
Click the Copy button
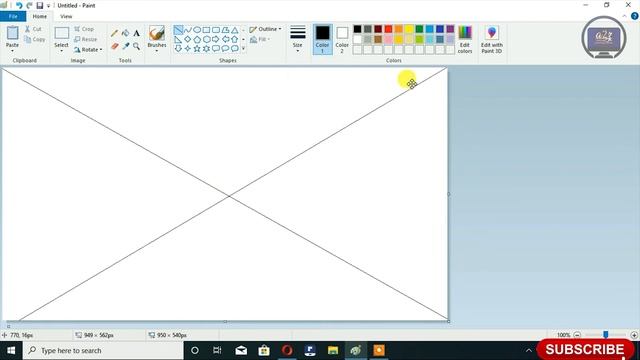pyautogui.click(x=34, y=39)
